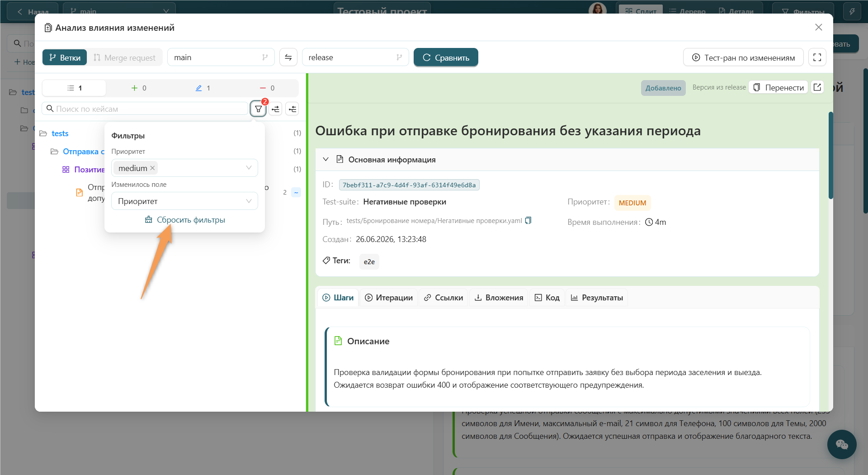The image size is (868, 475).
Task: Switch to the Ветки mode
Action: click(65, 57)
